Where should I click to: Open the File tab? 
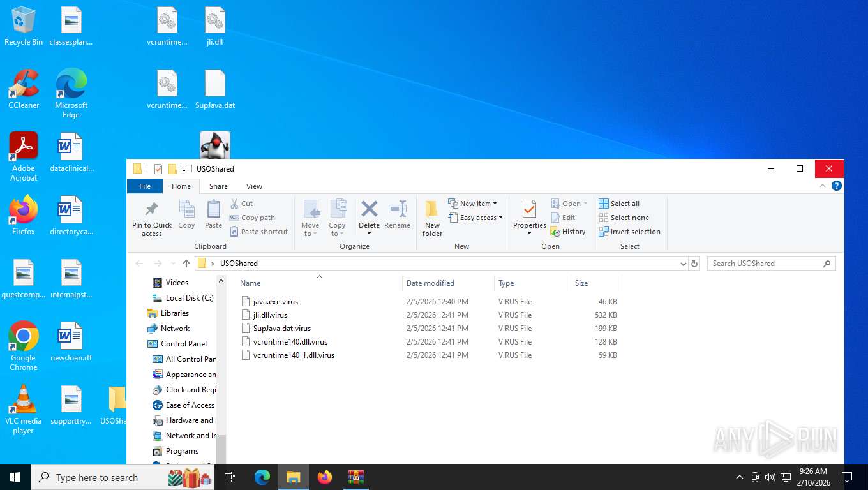[x=145, y=186]
